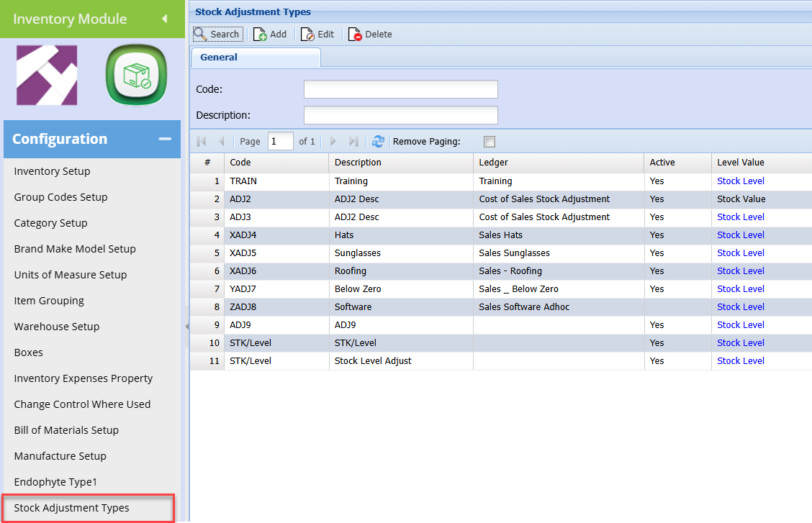Image resolution: width=812 pixels, height=523 pixels.
Task: Go to last page arrow icon
Action: tap(353, 142)
